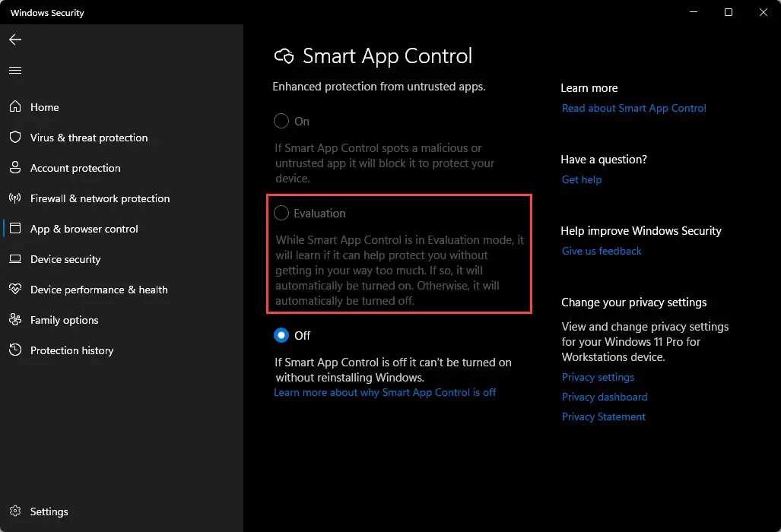Open Family options
Viewport: 781px width, 532px height.
122,319
